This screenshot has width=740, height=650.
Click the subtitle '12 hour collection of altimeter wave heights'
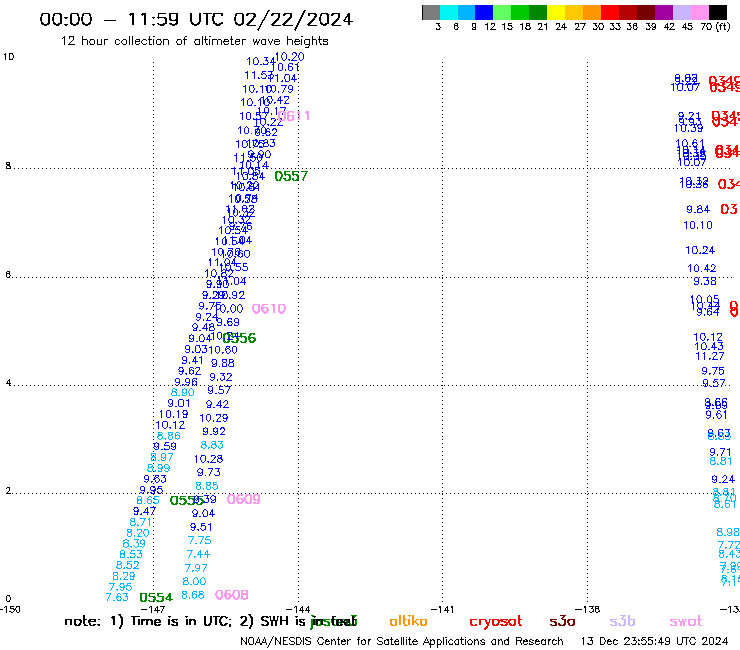[x=194, y=41]
